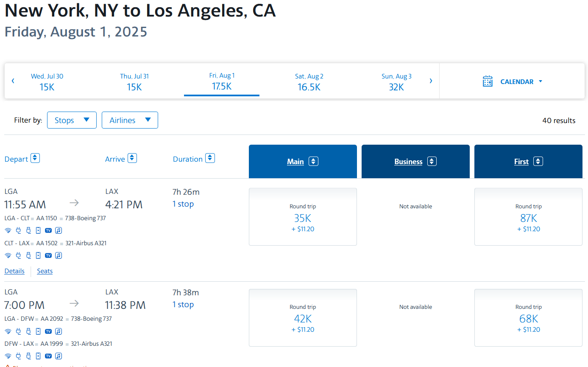The width and height of the screenshot is (588, 367).
Task: Open the Airlines filter dropdown
Action: pos(130,120)
